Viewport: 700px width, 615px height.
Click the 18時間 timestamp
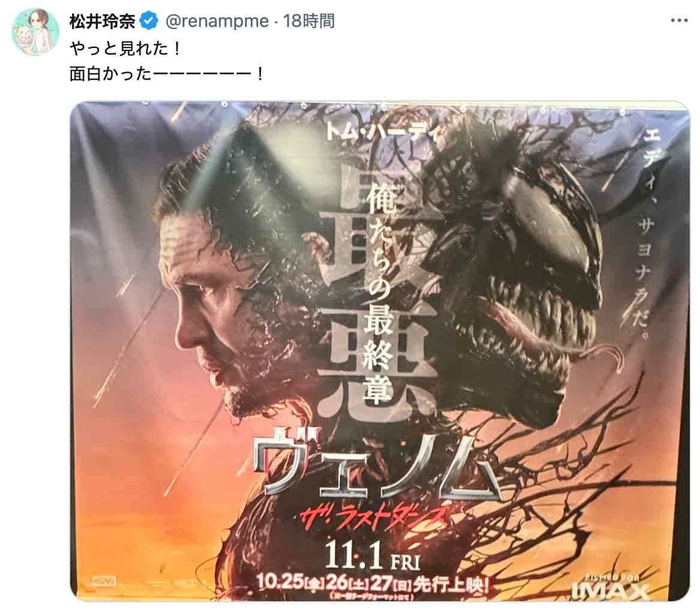pos(309,21)
